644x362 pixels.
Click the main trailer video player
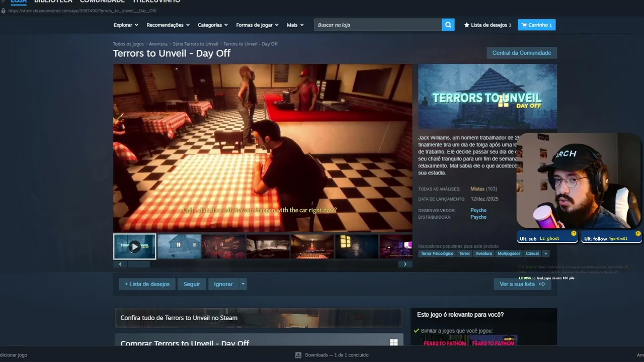263,148
